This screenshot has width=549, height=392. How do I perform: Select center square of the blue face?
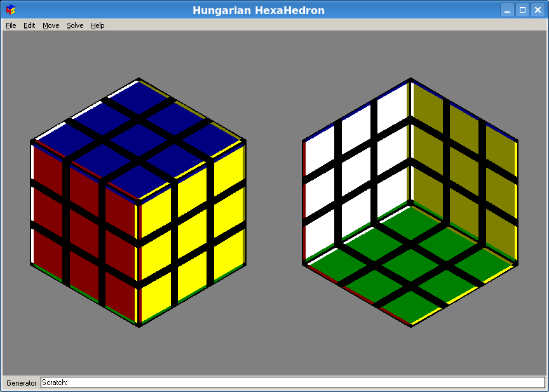[x=139, y=140]
